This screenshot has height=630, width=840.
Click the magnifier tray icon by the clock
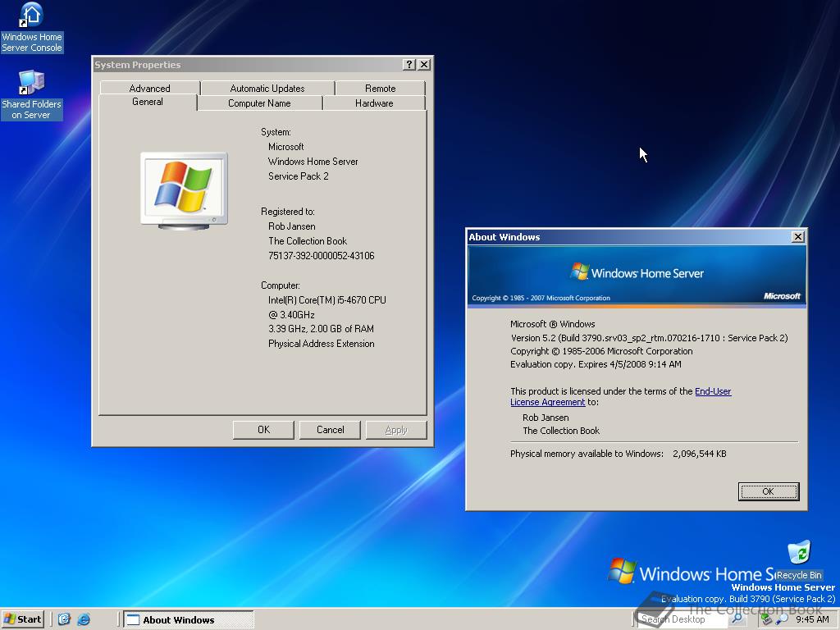tap(782, 619)
